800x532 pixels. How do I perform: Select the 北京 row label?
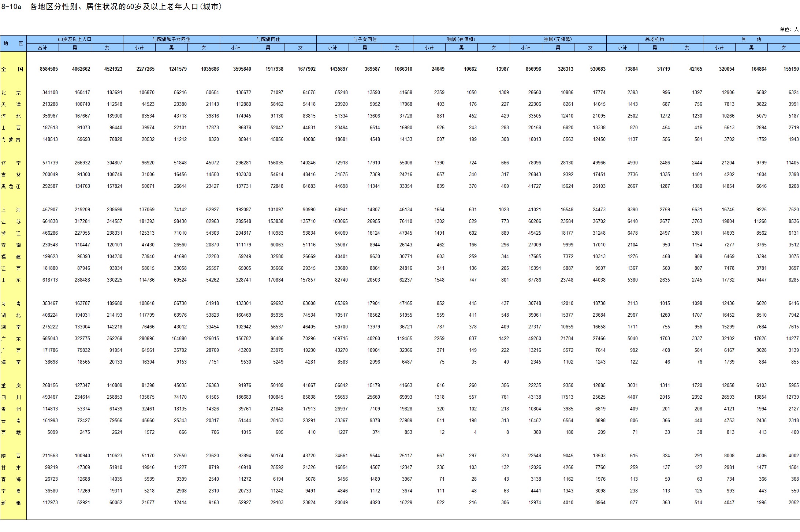tap(11, 93)
